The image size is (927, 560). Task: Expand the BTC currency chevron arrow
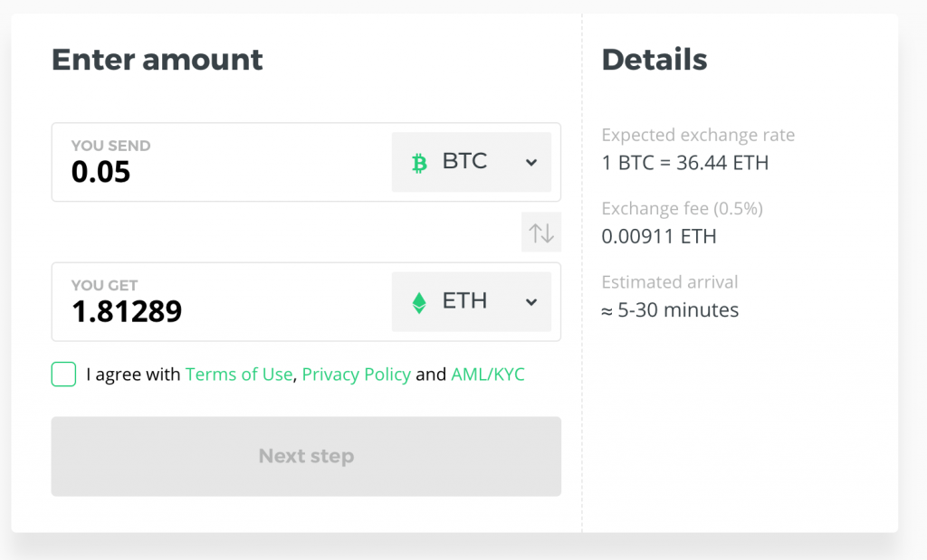531,163
